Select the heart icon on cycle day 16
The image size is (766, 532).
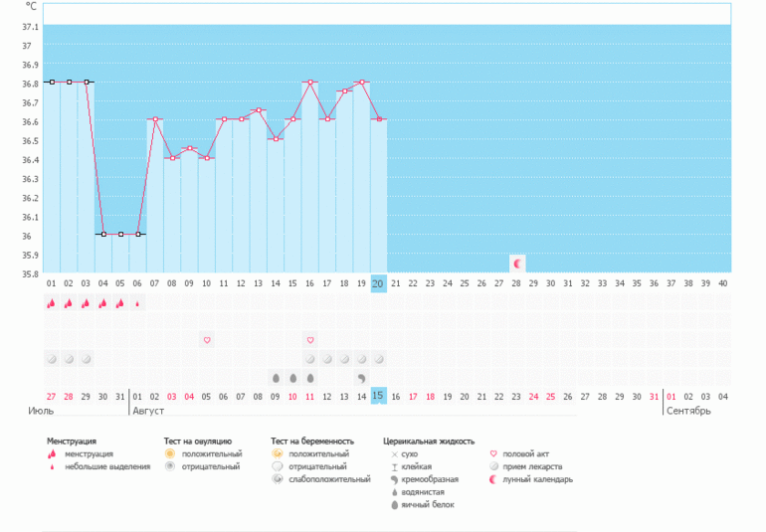(310, 340)
